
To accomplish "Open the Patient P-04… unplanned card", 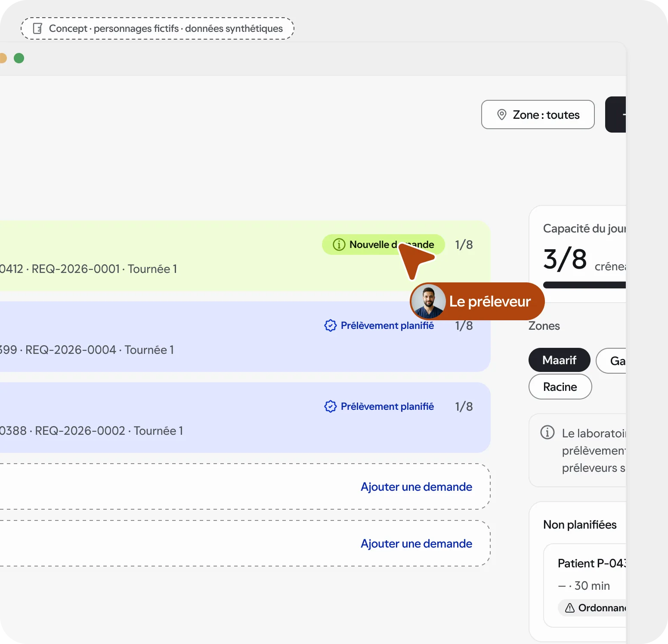I will (584, 585).
